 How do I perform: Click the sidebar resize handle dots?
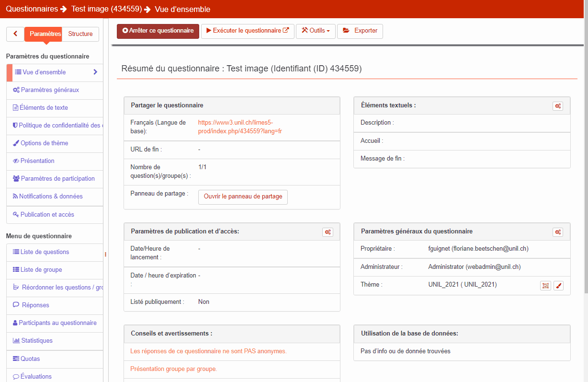105,255
